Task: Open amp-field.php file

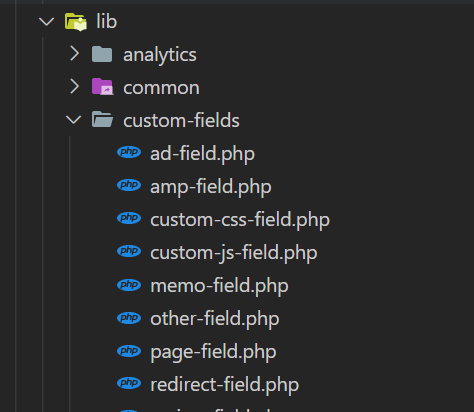Action: (211, 187)
